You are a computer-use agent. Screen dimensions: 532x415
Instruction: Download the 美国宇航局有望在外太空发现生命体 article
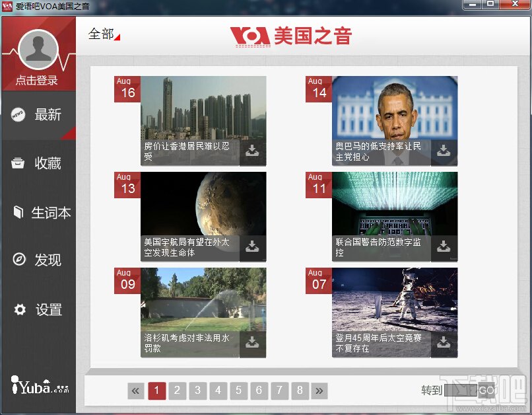(252, 248)
